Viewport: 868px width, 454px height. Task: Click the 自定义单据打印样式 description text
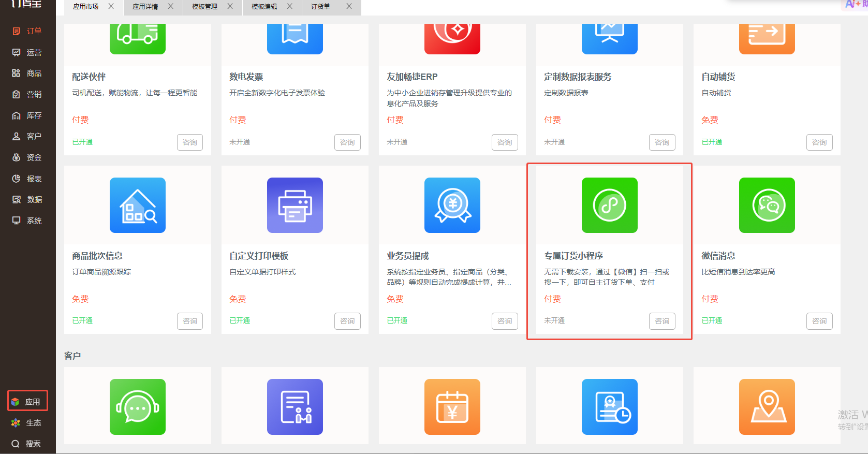coord(262,272)
